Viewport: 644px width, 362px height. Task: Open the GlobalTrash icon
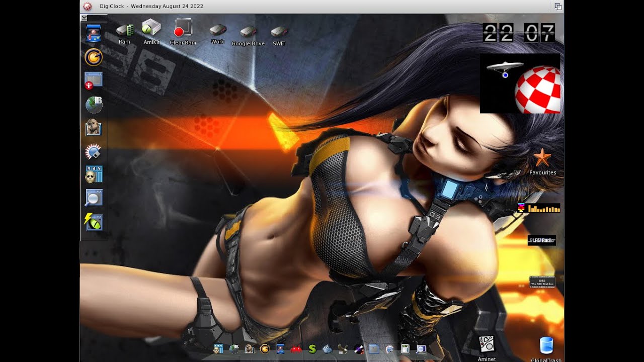pyautogui.click(x=546, y=346)
